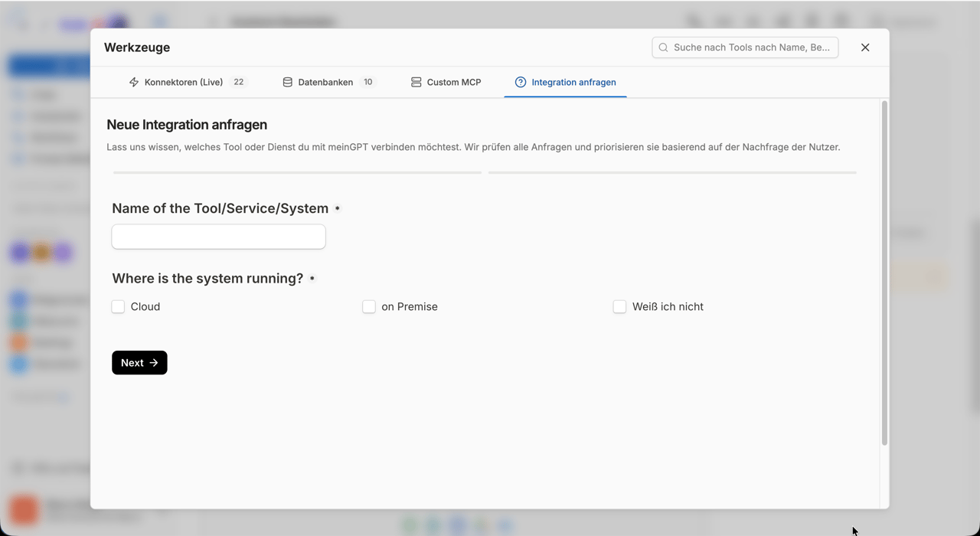
Task: Select the Integration anfragen tab label
Action: point(573,82)
